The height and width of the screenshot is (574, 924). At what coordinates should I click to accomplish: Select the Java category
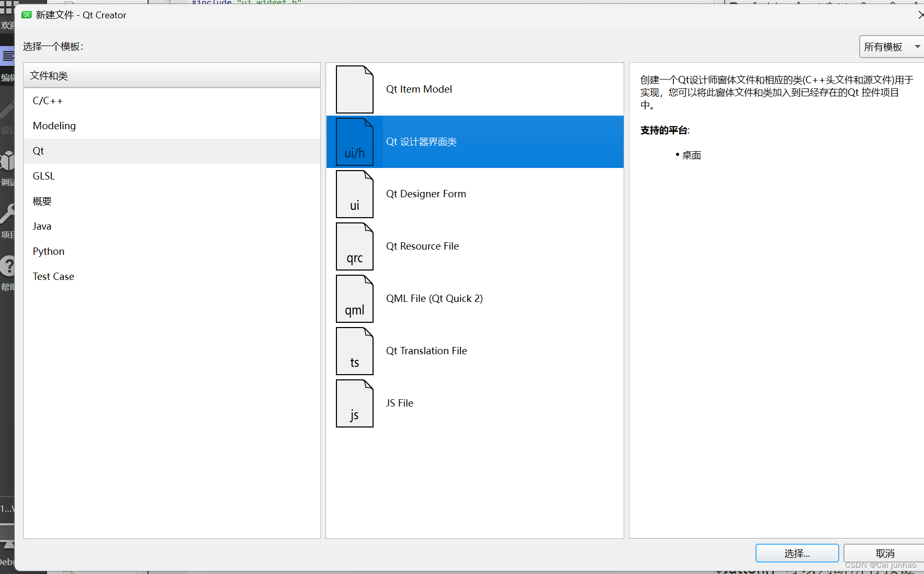click(172, 227)
